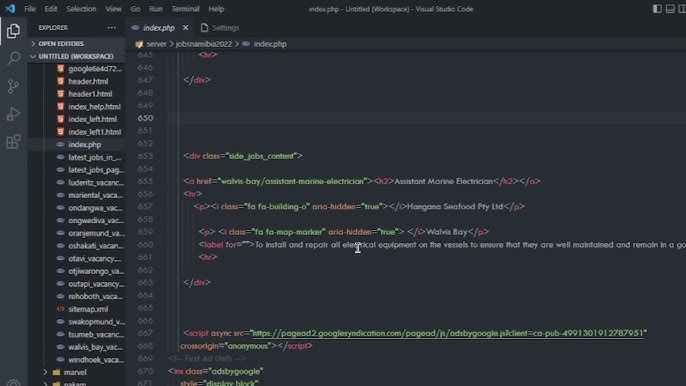Viewport: 686px width, 386px height.
Task: Close the index.php editor tab
Action: (x=186, y=28)
